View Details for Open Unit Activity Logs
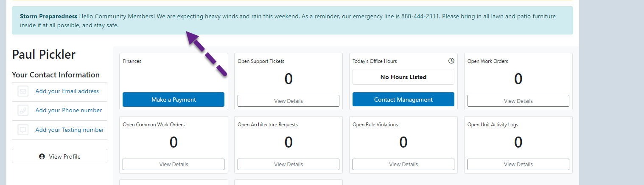The width and height of the screenshot is (644, 185). pyautogui.click(x=518, y=164)
